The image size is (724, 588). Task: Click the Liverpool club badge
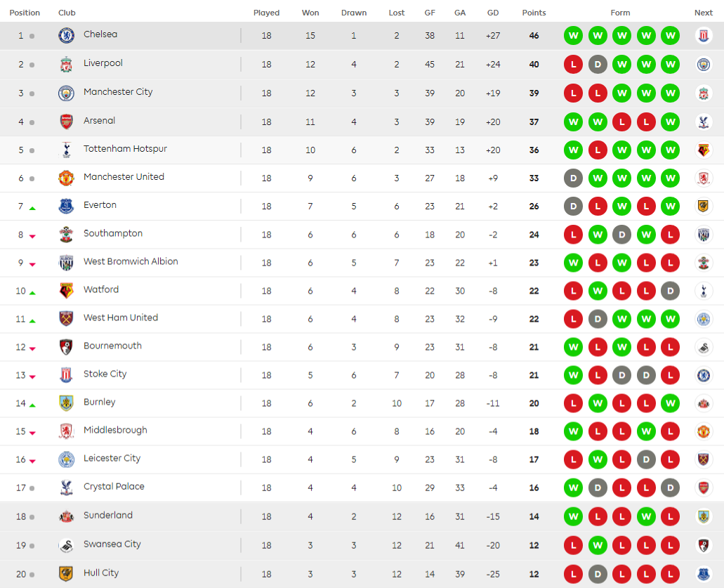(66, 64)
